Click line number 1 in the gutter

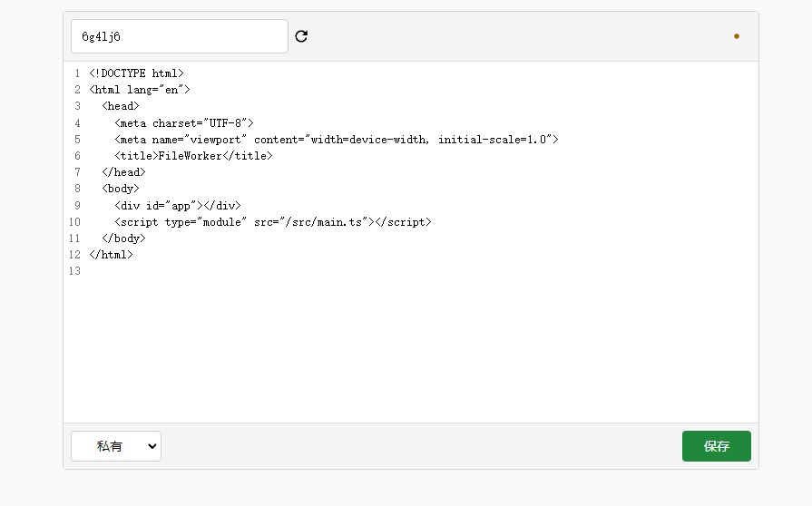pos(77,73)
